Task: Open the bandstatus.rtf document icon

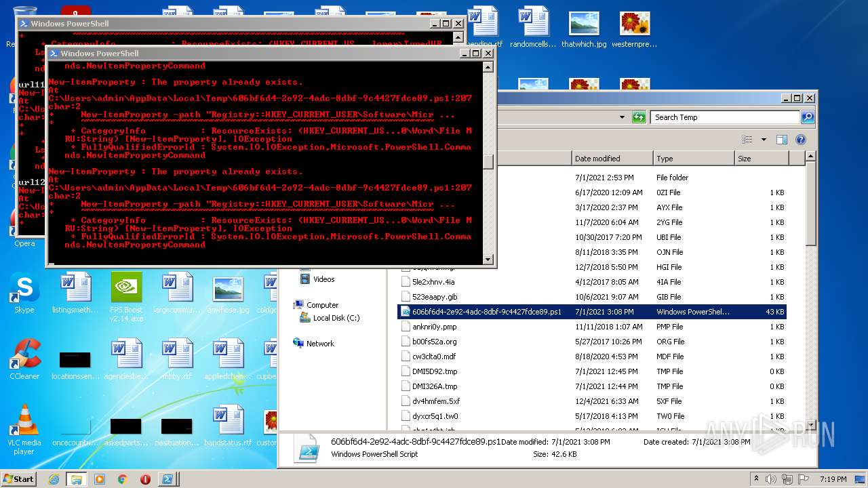Action: (228, 426)
